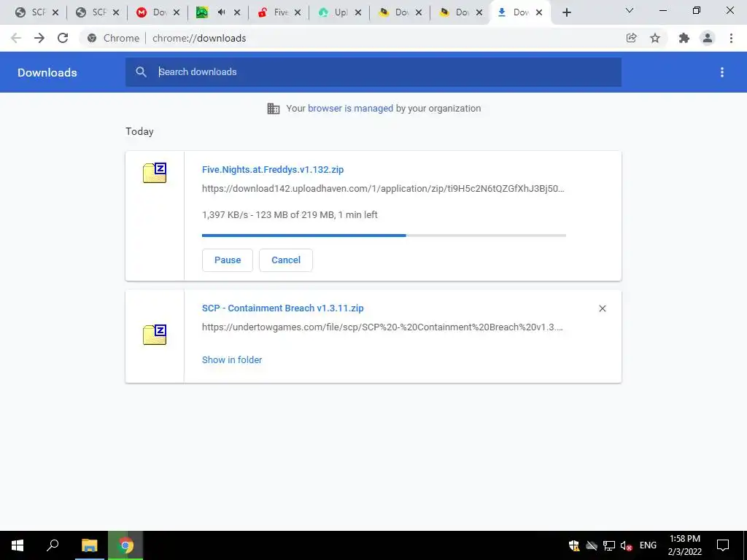Click Show in folder for SCP download
The width and height of the screenshot is (747, 560).
(232, 360)
